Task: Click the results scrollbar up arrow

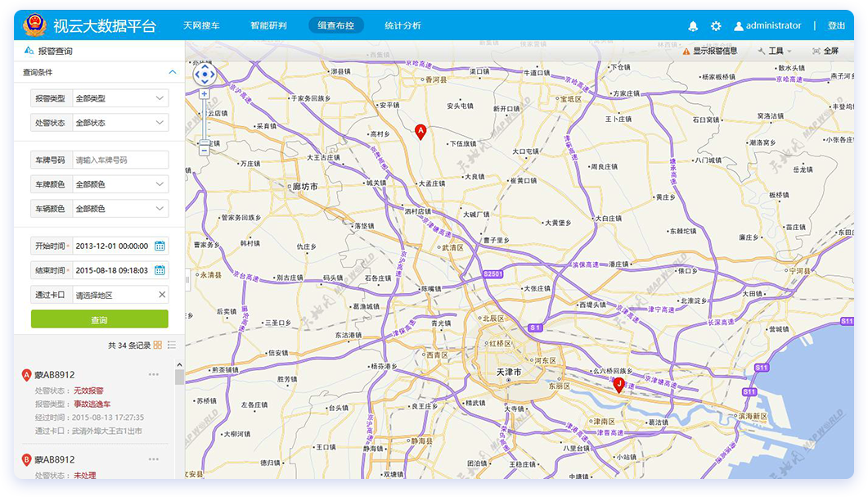Action: coord(179,364)
